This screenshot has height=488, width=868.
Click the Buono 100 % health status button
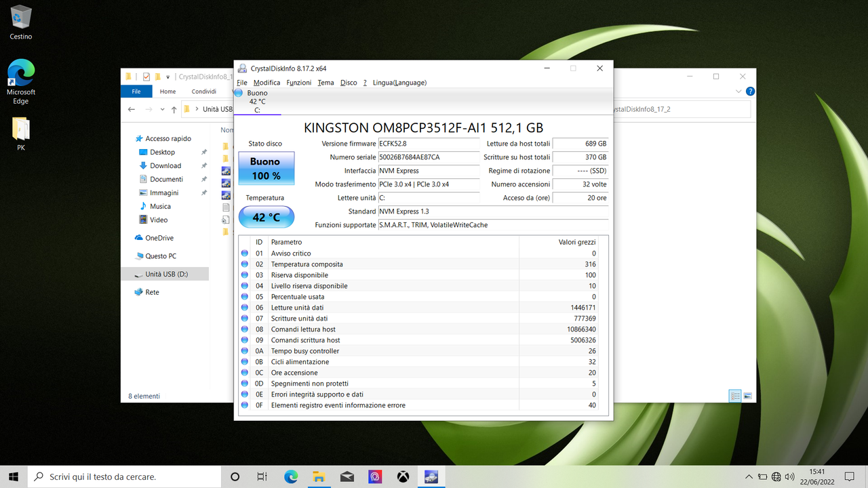click(x=266, y=167)
